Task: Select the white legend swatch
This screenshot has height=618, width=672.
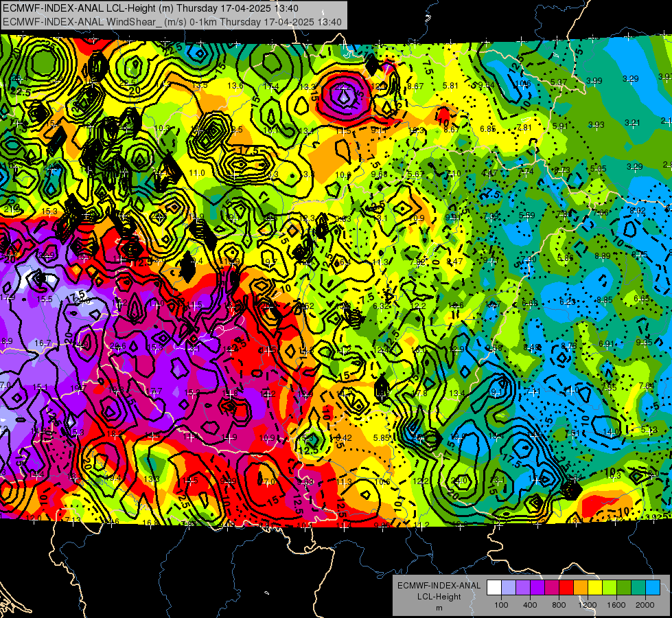Action: (494, 588)
